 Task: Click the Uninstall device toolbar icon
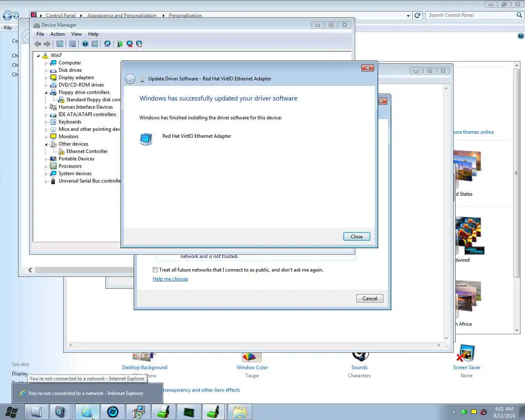coord(130,44)
